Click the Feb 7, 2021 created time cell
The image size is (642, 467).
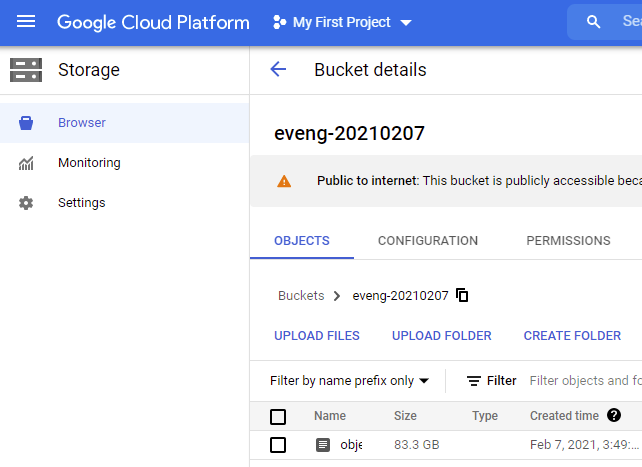pyautogui.click(x=585, y=444)
